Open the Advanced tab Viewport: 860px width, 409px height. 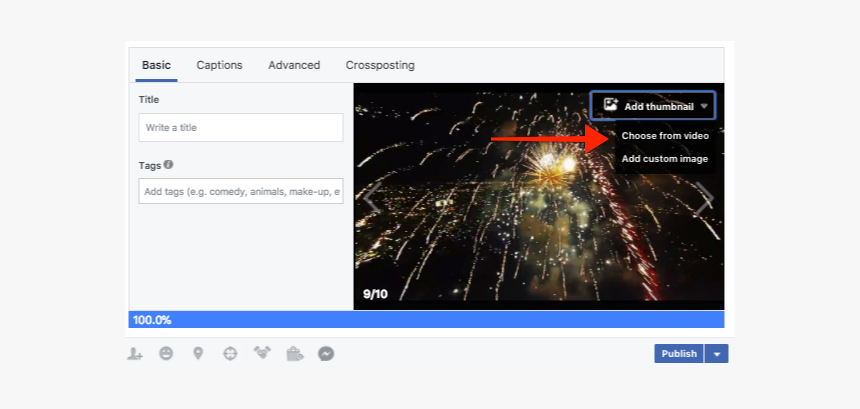[294, 65]
